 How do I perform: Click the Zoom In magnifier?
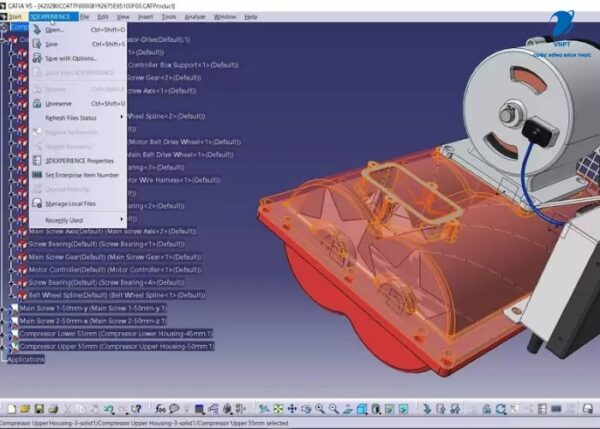[x=320, y=409]
